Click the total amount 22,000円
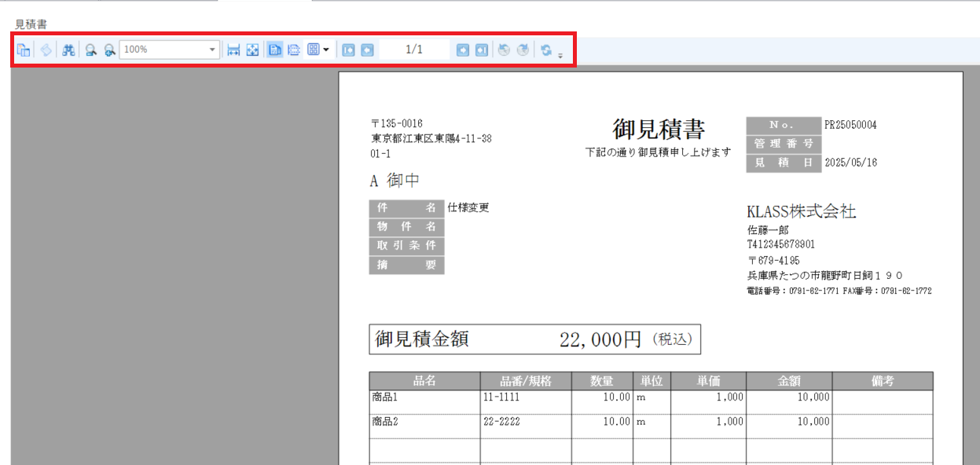 pos(601,339)
